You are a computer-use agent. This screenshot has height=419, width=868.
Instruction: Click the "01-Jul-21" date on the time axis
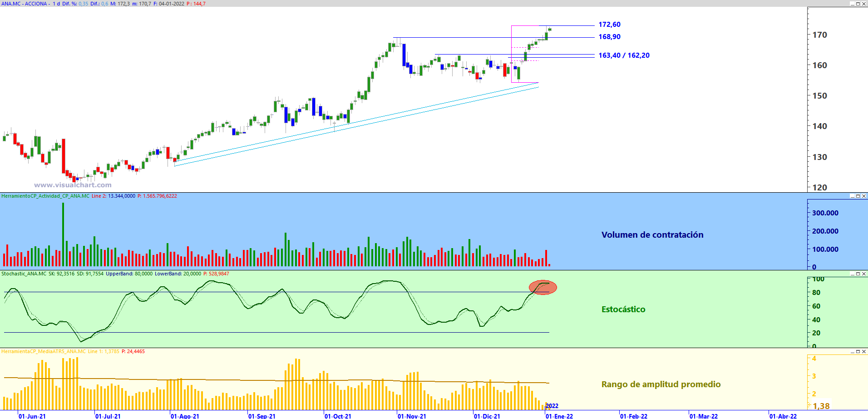tap(108, 416)
